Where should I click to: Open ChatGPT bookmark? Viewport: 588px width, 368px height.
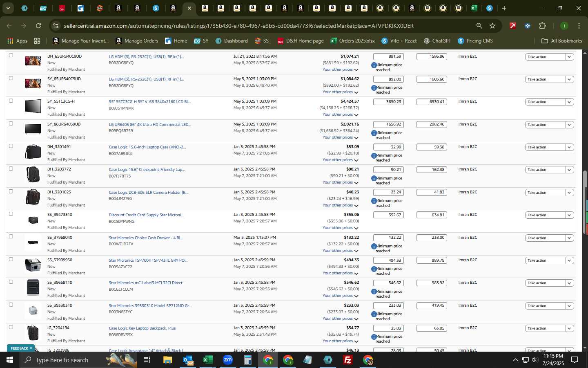[437, 41]
